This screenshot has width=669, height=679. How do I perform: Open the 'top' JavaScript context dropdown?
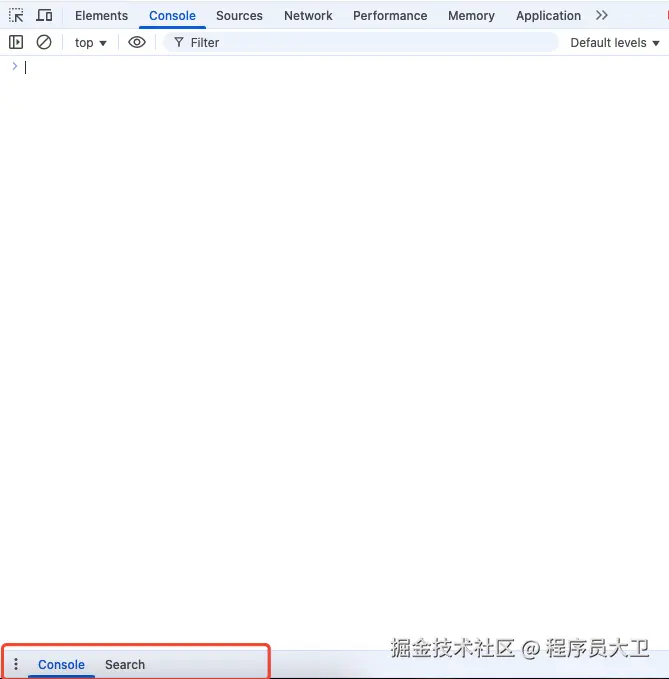point(90,42)
